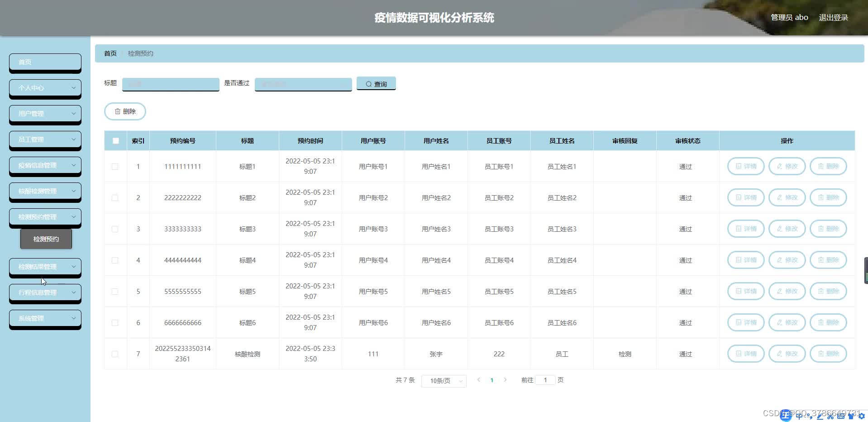
Task: Click 删除 for 标题5 row
Action: pos(828,291)
